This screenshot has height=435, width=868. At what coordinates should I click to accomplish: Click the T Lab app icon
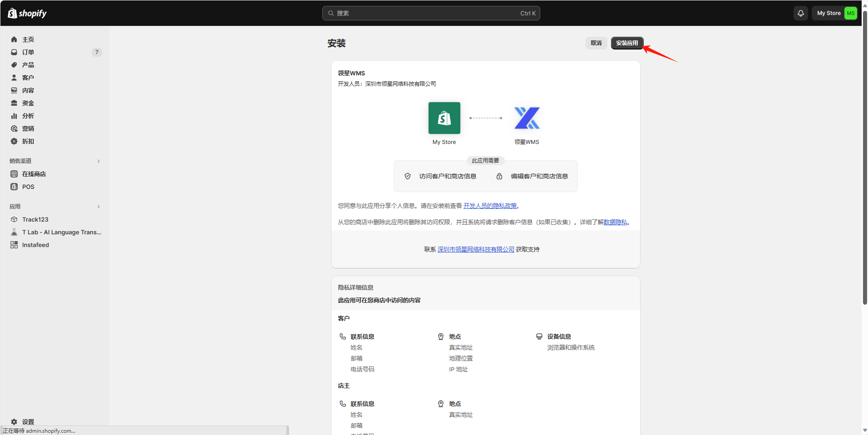tap(14, 232)
